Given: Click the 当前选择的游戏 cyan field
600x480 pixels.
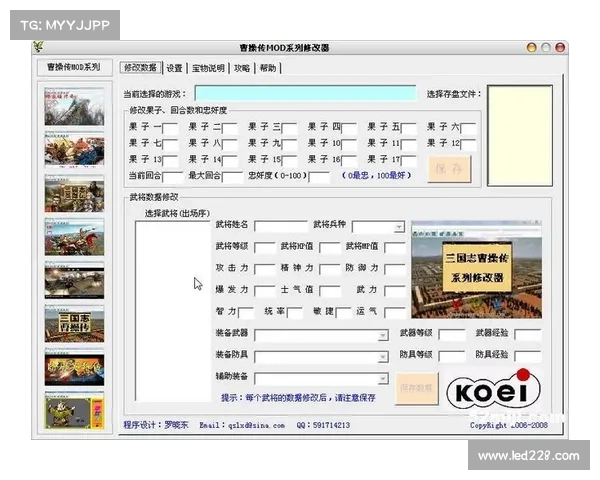Looking at the screenshot, I should 305,93.
